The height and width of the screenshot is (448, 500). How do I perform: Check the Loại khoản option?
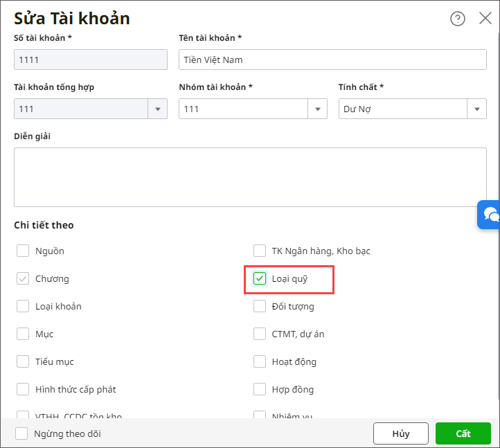23,306
